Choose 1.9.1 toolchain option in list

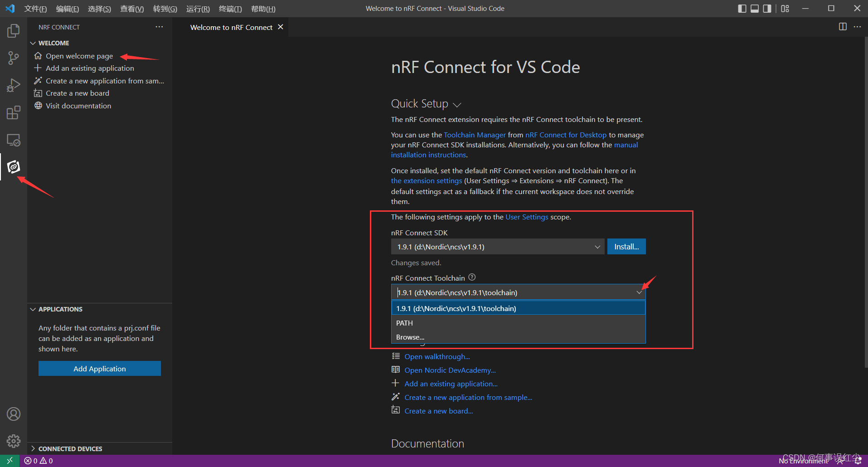point(518,308)
